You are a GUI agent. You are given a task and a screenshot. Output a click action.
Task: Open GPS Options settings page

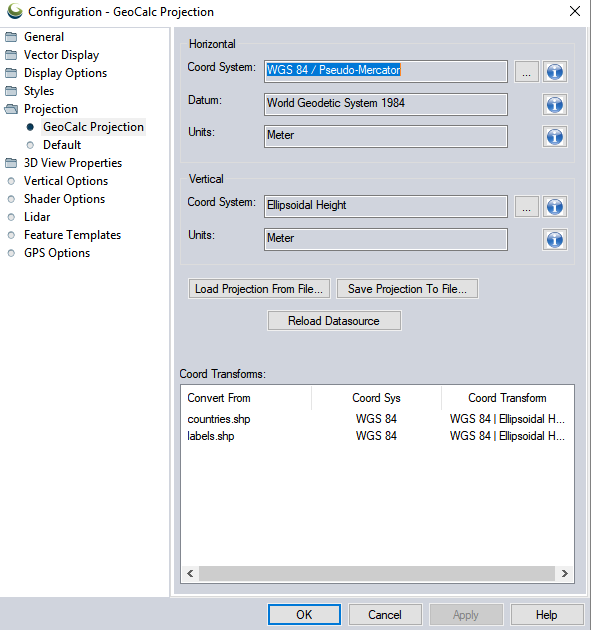(57, 253)
